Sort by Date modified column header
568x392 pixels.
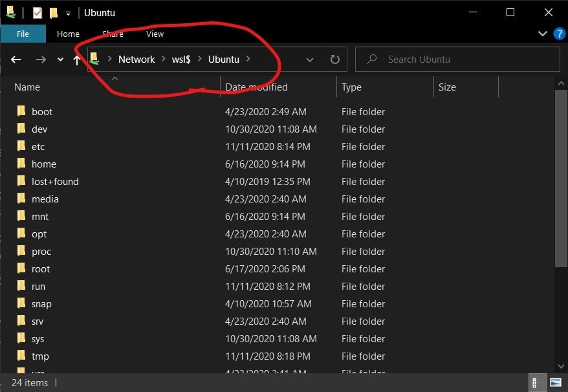click(x=256, y=87)
